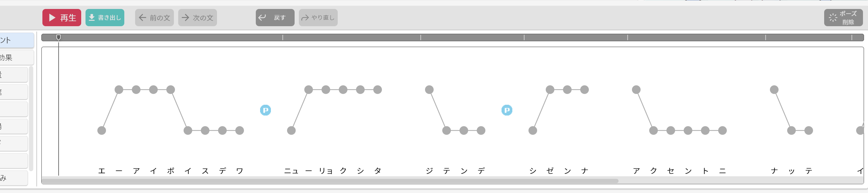This screenshot has width=868, height=193.
Task: Click the ポーズ削除 pause delete button
Action: click(x=843, y=18)
